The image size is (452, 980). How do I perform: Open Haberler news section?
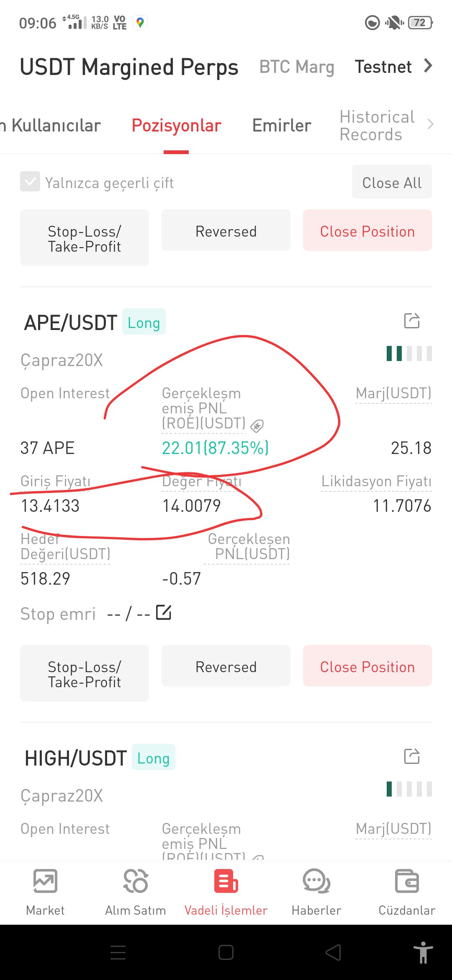coord(316,892)
